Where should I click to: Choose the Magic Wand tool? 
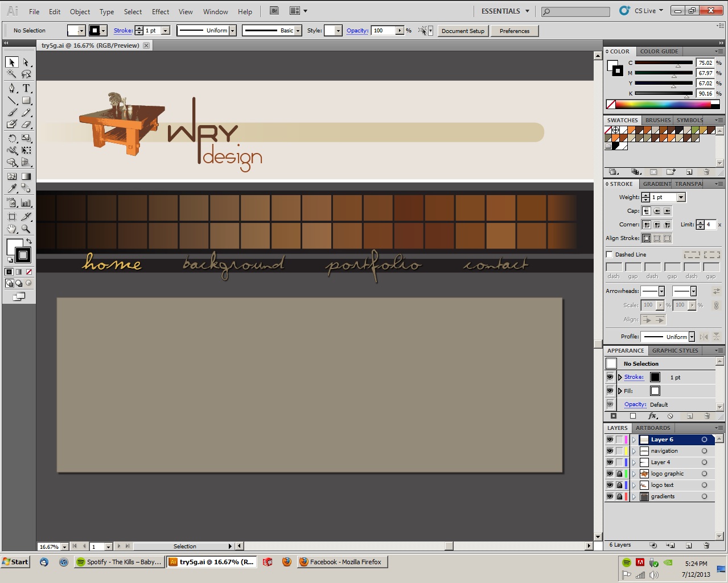click(12, 75)
